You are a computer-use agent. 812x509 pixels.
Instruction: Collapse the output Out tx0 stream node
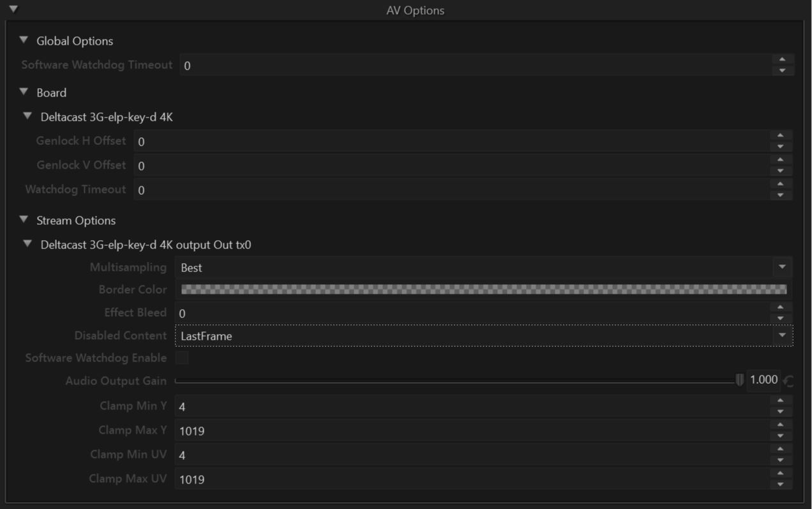point(27,244)
